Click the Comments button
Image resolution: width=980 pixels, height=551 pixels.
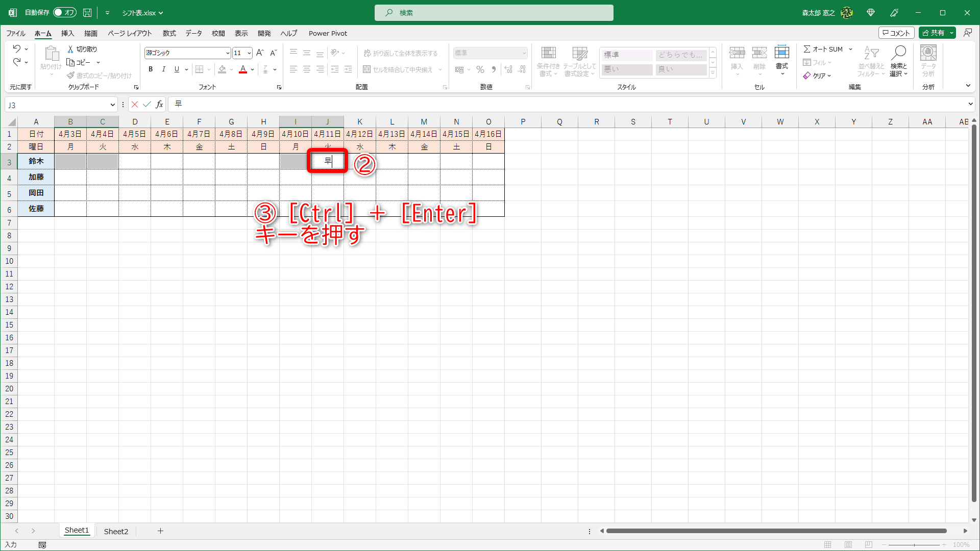point(896,33)
